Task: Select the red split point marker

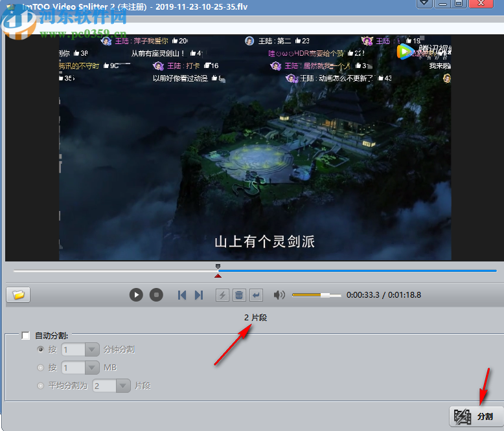Action: [x=218, y=276]
